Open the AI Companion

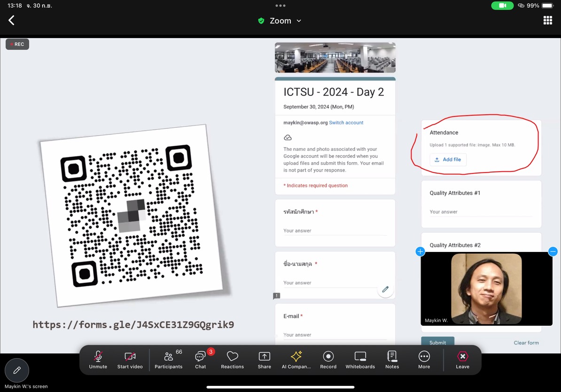point(296,360)
